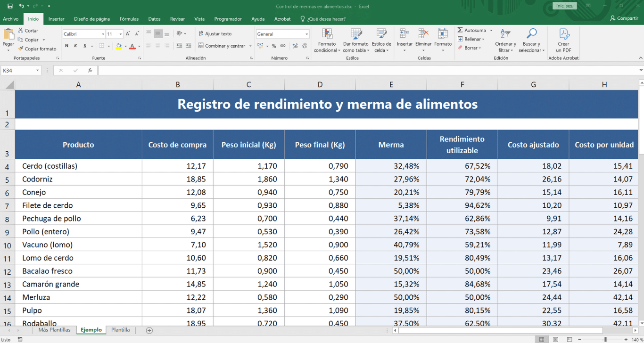The height and width of the screenshot is (343, 644).
Task: Open the General number format dropdown
Action: point(306,34)
